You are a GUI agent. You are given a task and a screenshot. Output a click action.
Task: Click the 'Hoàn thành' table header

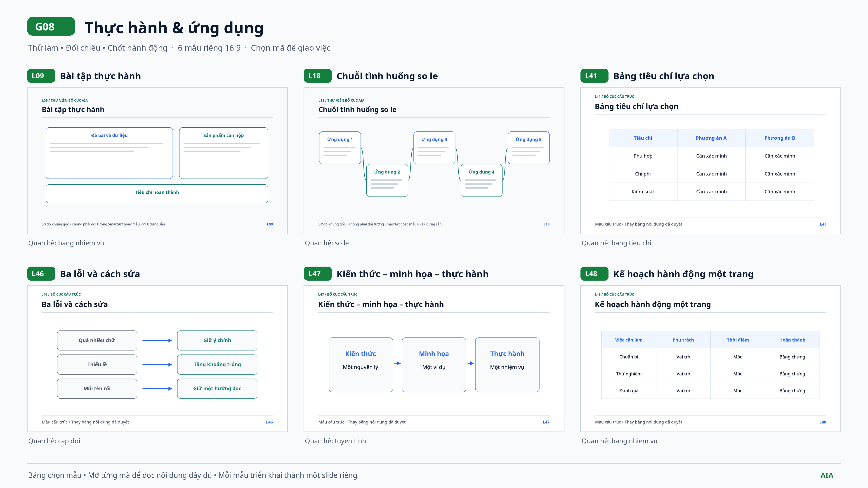point(792,340)
